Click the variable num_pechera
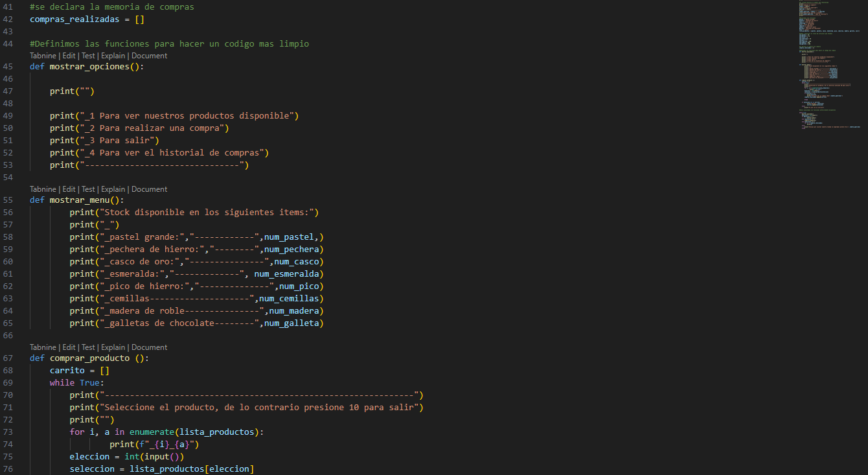The image size is (868, 475). click(x=291, y=249)
